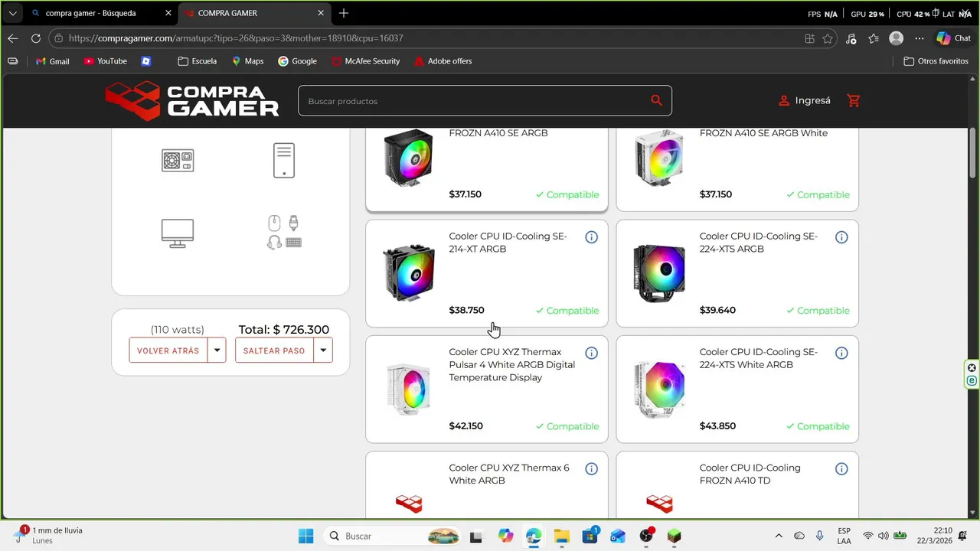Open the browser profile avatar
The height and width of the screenshot is (551, 980).
click(x=897, y=38)
